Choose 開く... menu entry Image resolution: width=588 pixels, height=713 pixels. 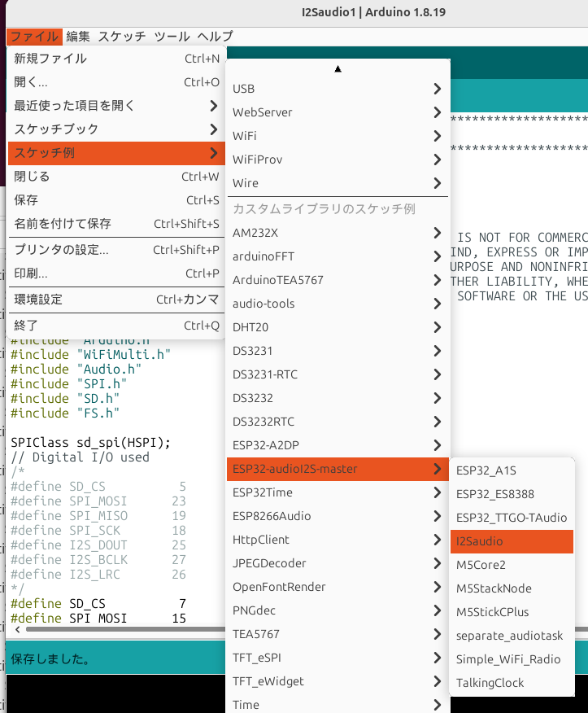(116, 82)
